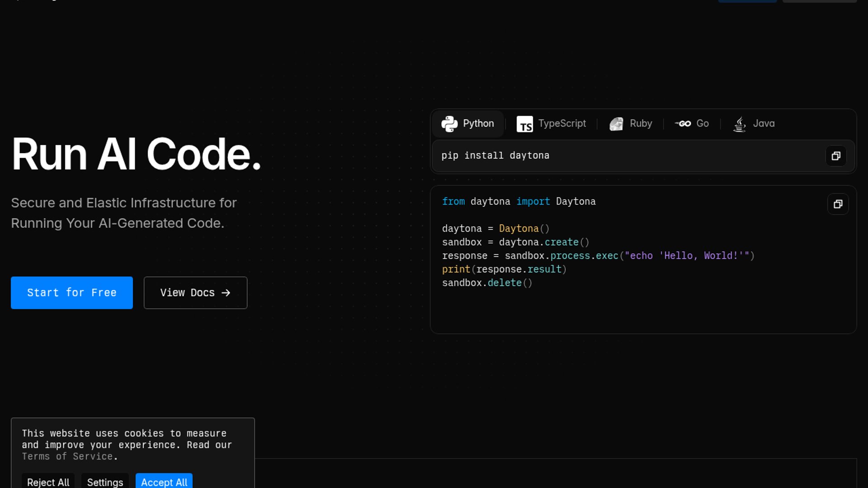Show the Go code example tab
Viewport: 868px width, 488px height.
[692, 124]
